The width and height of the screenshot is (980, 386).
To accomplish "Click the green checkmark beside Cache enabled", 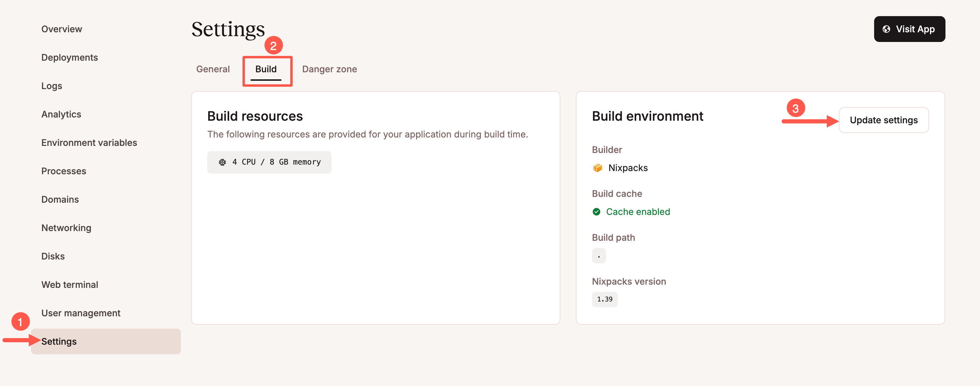I will pyautogui.click(x=597, y=212).
